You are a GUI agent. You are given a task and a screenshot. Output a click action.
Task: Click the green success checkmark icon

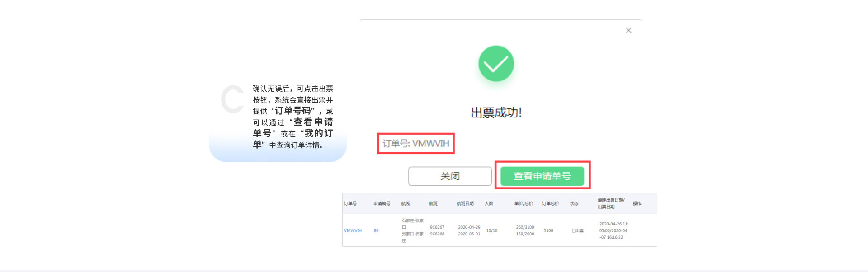coord(496,64)
